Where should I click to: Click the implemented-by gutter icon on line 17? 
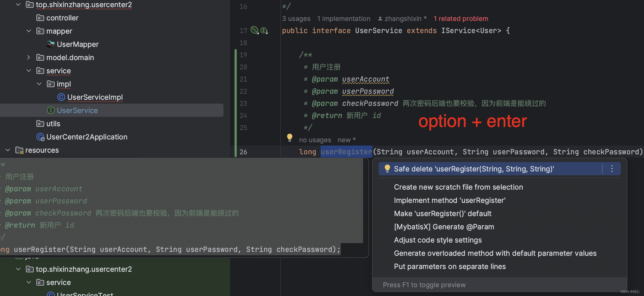(264, 31)
